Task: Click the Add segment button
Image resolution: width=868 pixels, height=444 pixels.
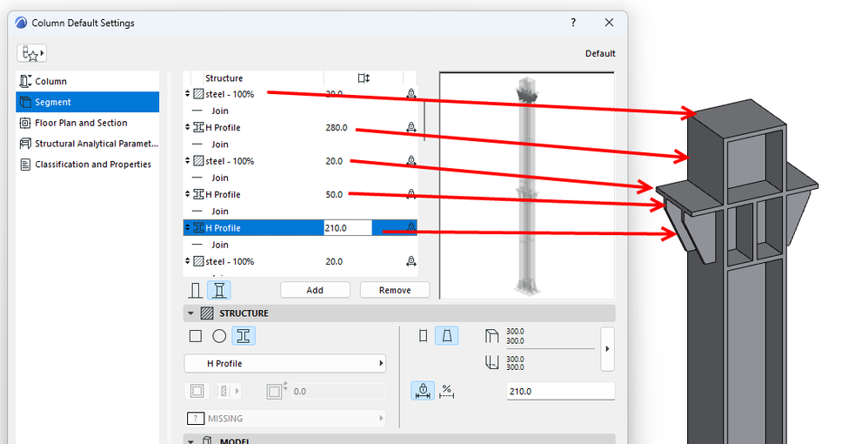Action: pos(315,290)
